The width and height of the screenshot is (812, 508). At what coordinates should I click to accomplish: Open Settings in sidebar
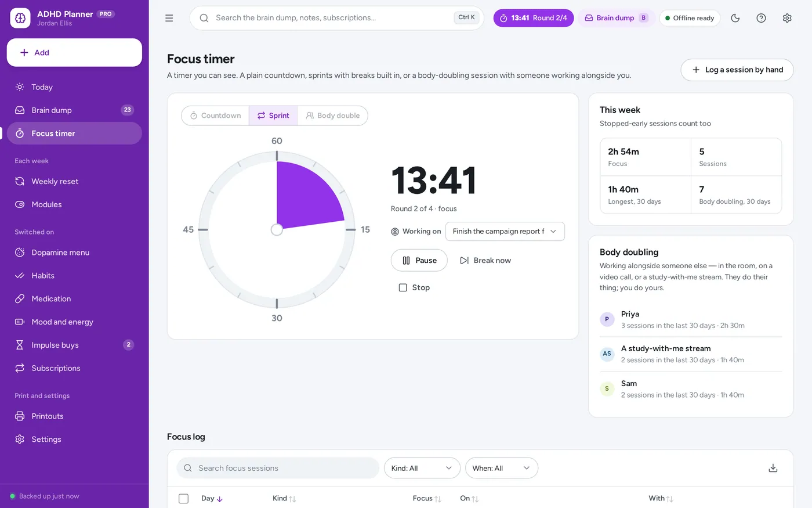[x=74, y=439]
